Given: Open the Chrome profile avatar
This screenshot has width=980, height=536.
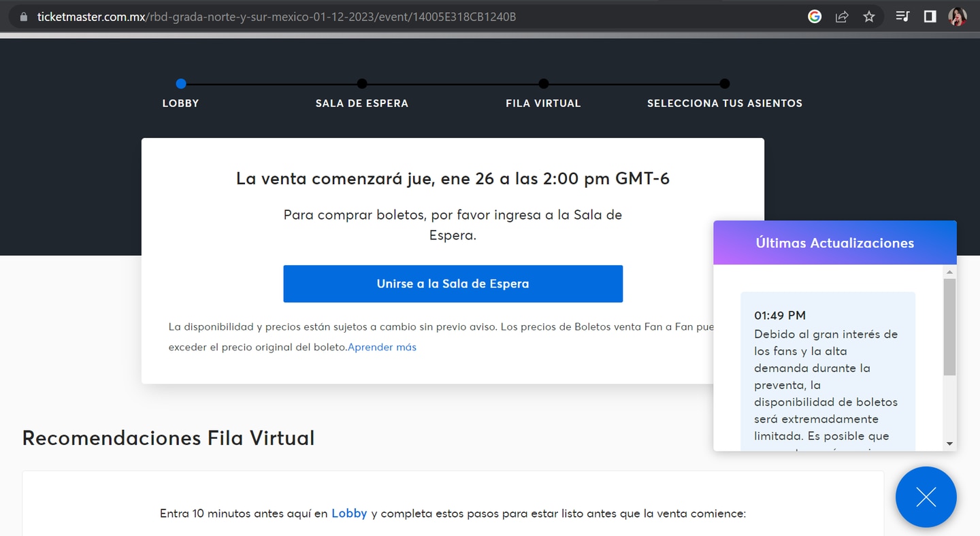Looking at the screenshot, I should click(958, 16).
